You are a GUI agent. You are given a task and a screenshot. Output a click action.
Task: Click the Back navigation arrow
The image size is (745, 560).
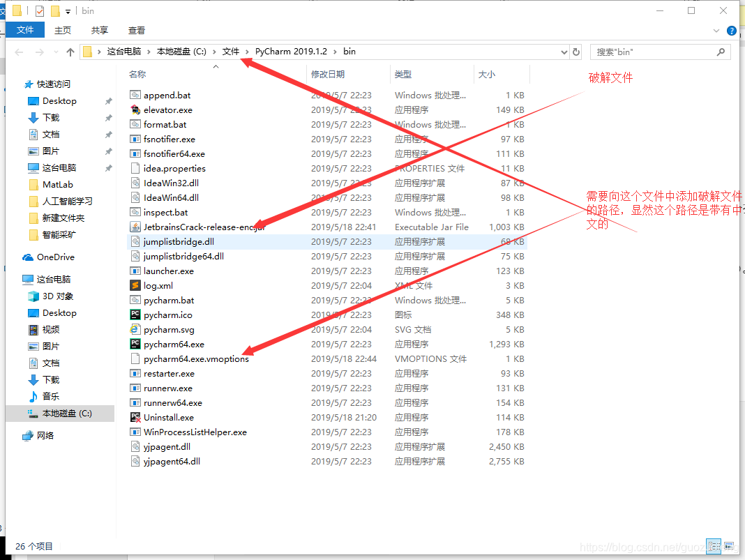point(19,52)
